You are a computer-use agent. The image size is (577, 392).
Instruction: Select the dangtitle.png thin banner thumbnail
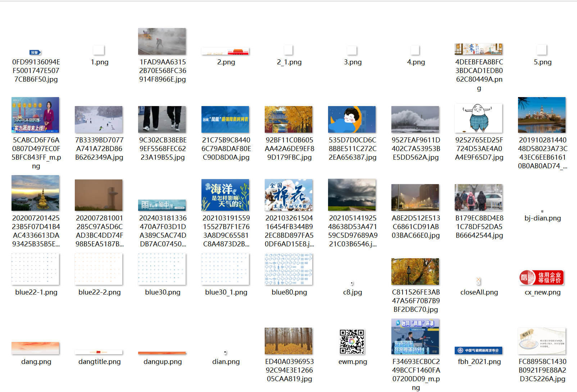tap(99, 352)
